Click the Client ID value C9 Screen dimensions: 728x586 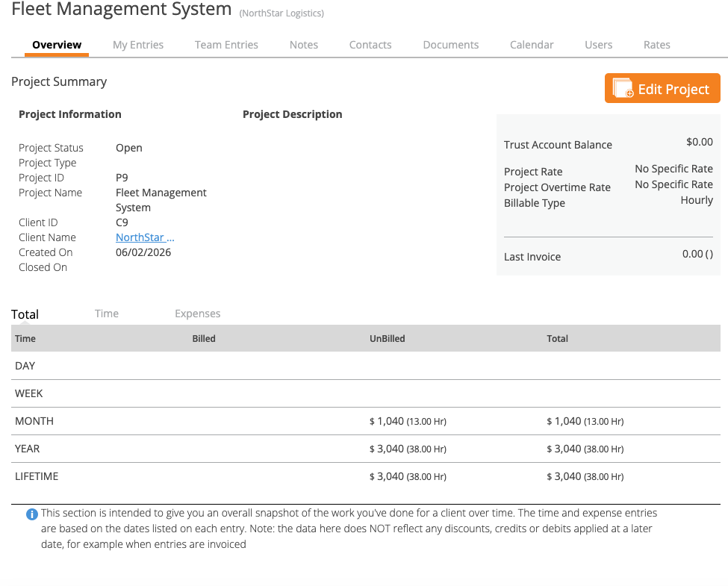122,222
